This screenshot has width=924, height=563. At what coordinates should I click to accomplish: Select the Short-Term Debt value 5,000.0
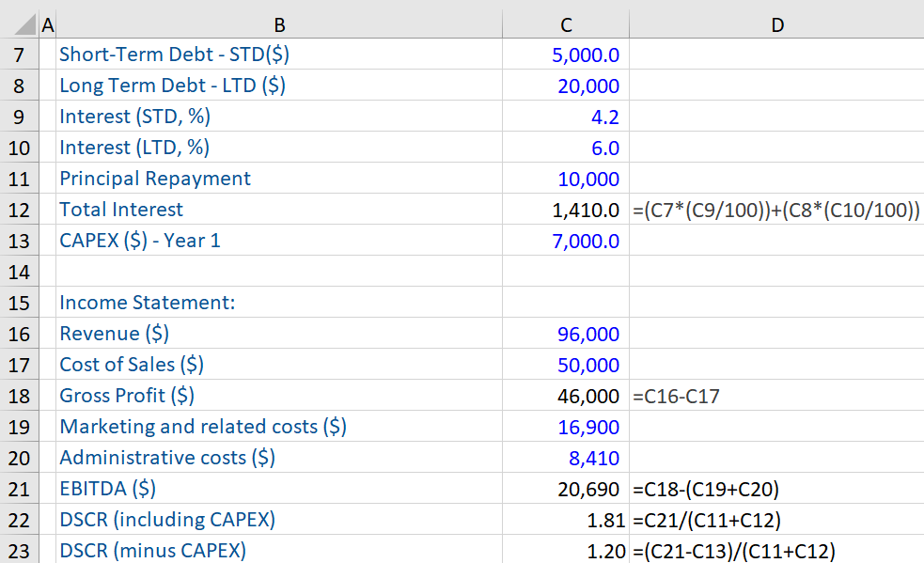pyautogui.click(x=565, y=54)
